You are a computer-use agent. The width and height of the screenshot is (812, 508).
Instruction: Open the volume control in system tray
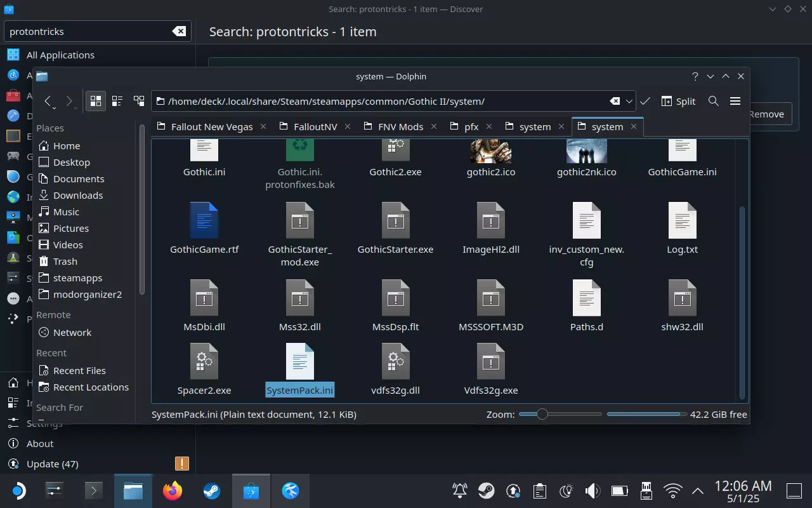click(592, 490)
